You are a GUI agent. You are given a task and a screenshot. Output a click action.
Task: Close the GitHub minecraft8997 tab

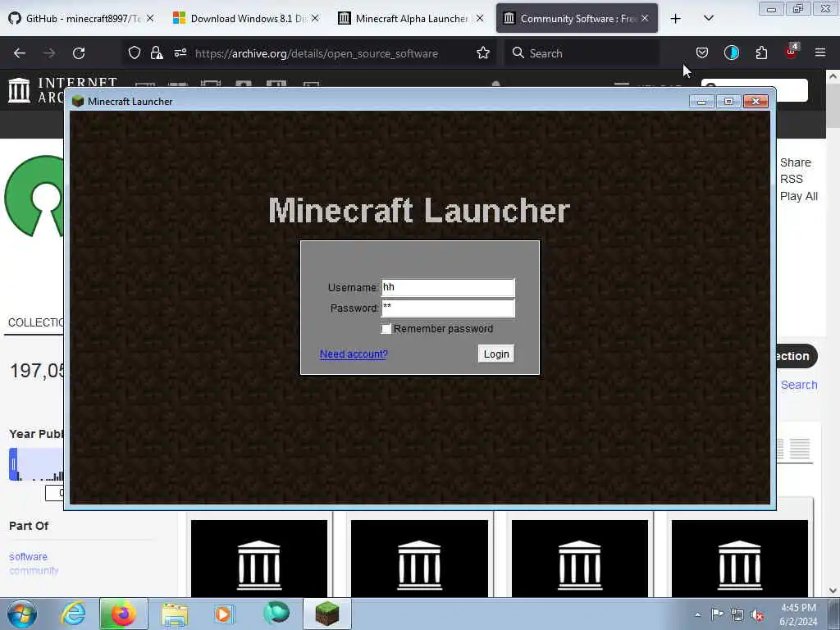[x=150, y=18]
